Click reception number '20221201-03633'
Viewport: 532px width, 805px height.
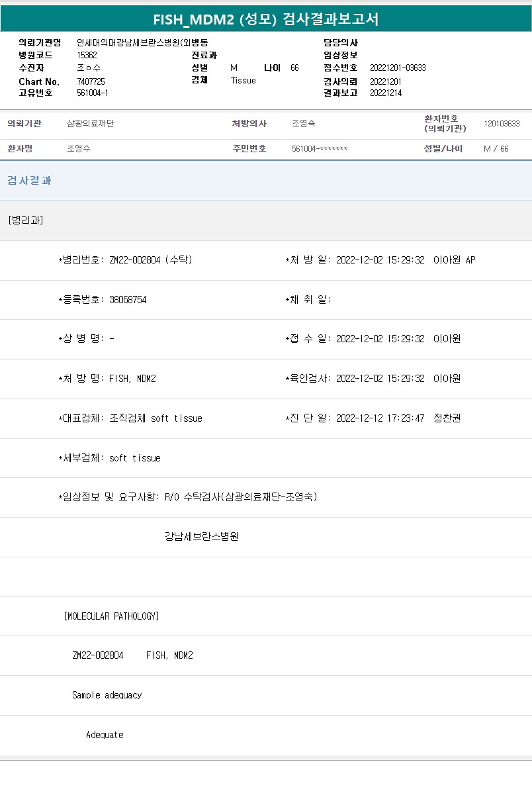(398, 68)
